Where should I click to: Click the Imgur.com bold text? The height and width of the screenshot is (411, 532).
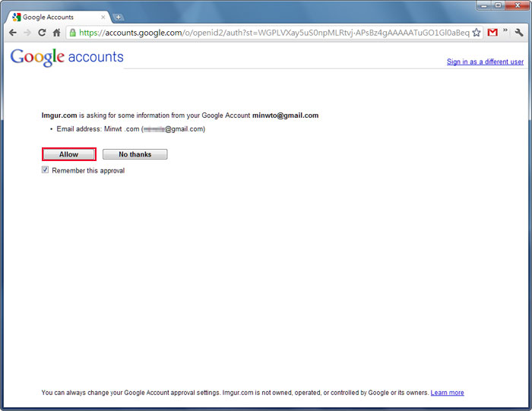pos(59,115)
